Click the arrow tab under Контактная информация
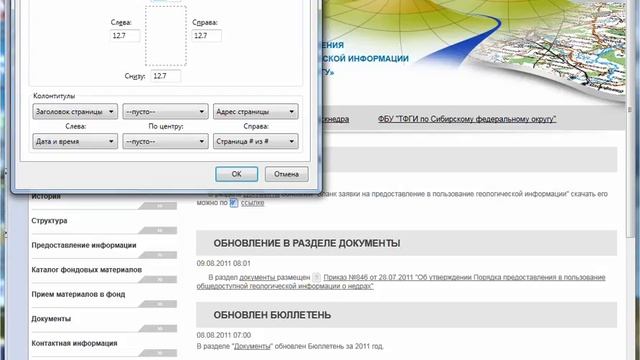Viewport: 640px width, 360px height. tap(158, 353)
